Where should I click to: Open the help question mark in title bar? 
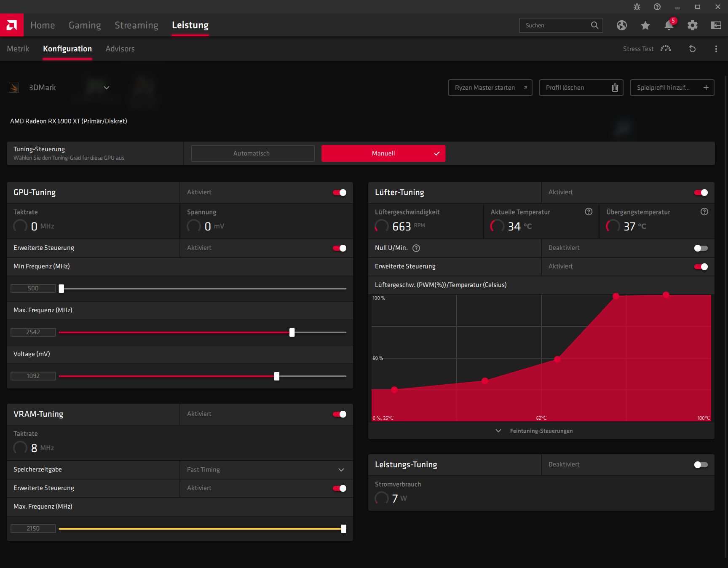coord(657,7)
